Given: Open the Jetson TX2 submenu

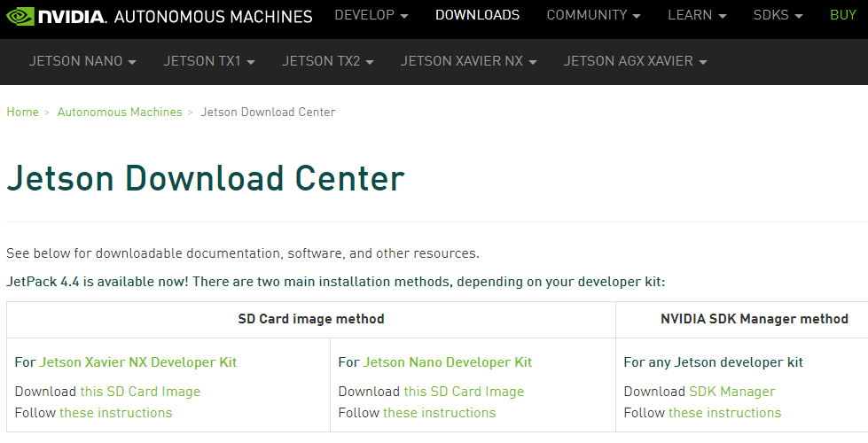Looking at the screenshot, I should 328,61.
